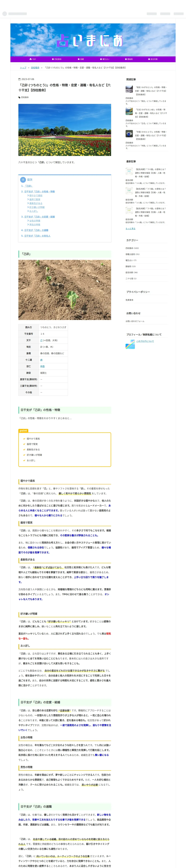
Task: Go to 四柱推命 in the breadcrumb
Action: click(35, 68)
